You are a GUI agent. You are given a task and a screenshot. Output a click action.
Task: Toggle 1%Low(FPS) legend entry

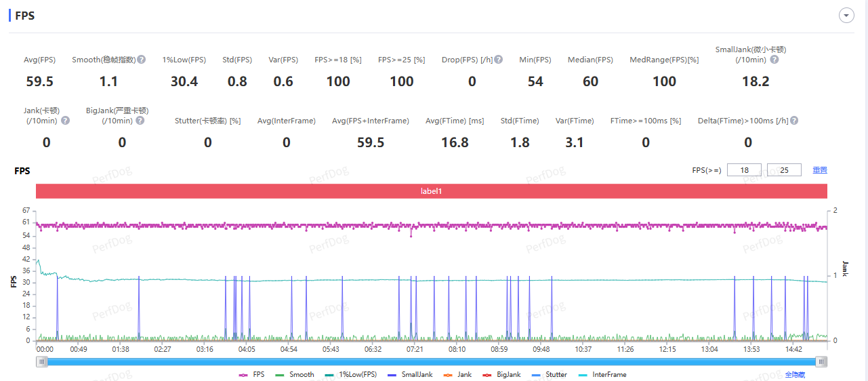350,374
